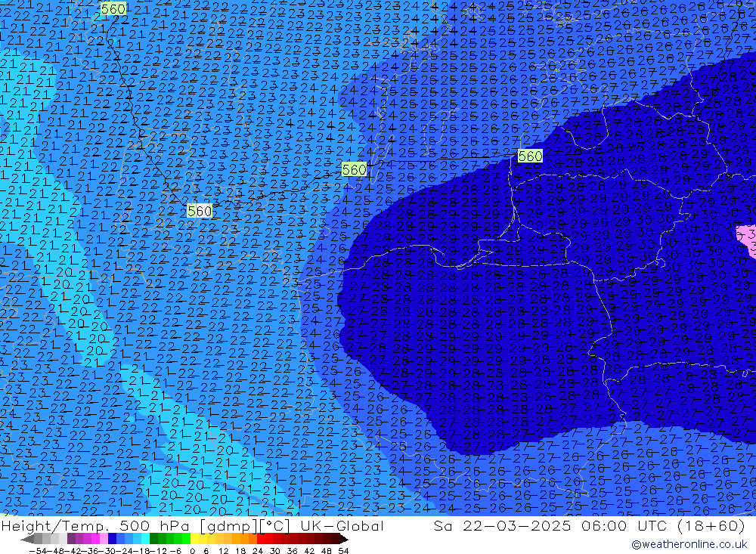Click the 'Height/Temp. 500 hPa' title text
This screenshot has height=554, width=756.
(95, 525)
